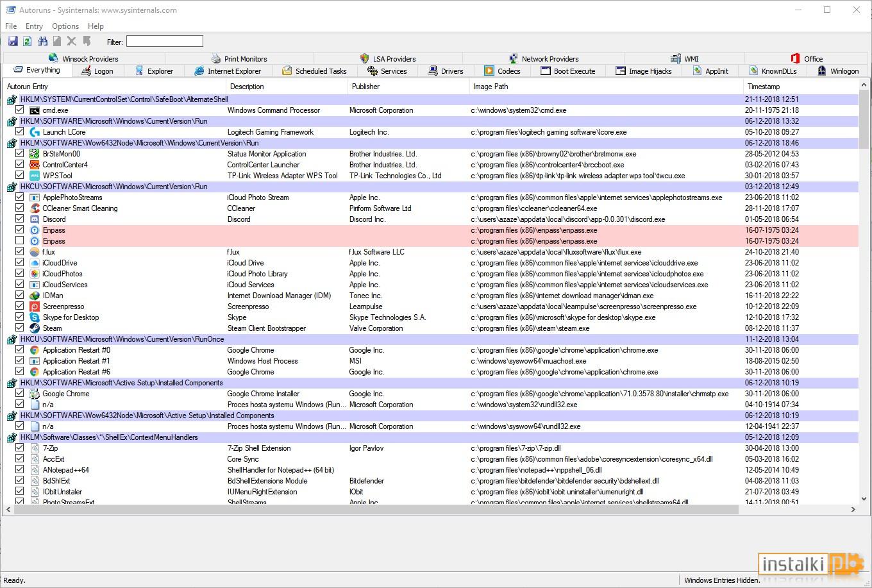Click the 7-Zip entry icon
This screenshot has height=588, width=872.
point(35,448)
